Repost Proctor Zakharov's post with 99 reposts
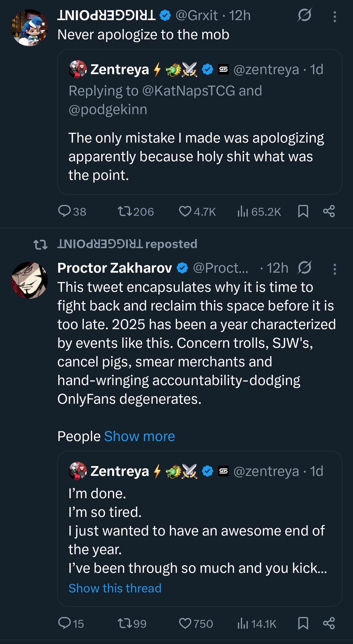This screenshot has width=353, height=644. (125, 623)
